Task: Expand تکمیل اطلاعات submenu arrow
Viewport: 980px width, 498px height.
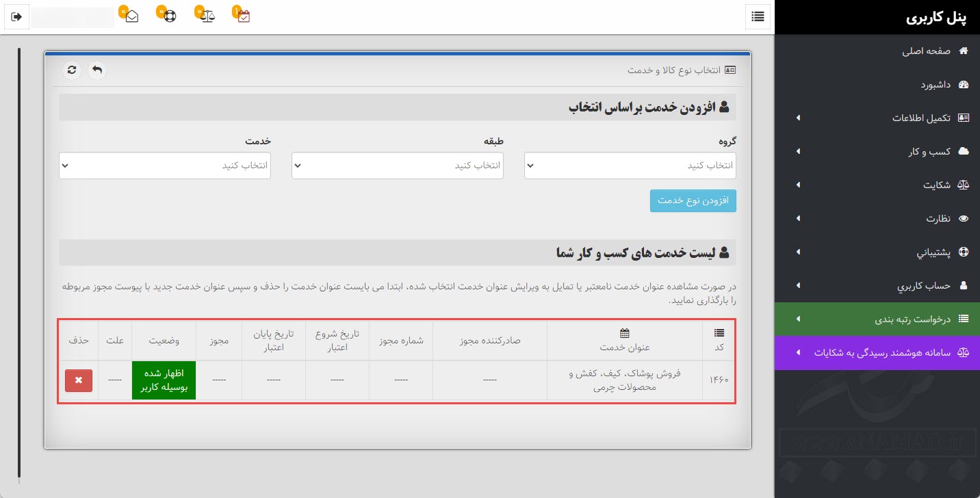Action: [798, 118]
